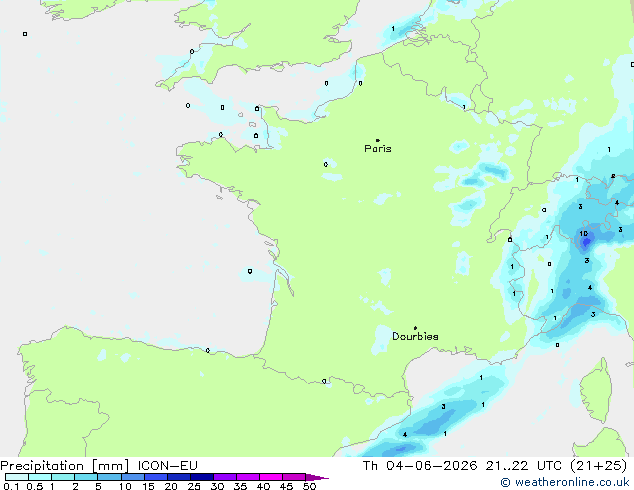Click the darkest blue precipitation core in the Alps
Image resolution: width=634 pixels, height=490 pixels.
tap(586, 242)
